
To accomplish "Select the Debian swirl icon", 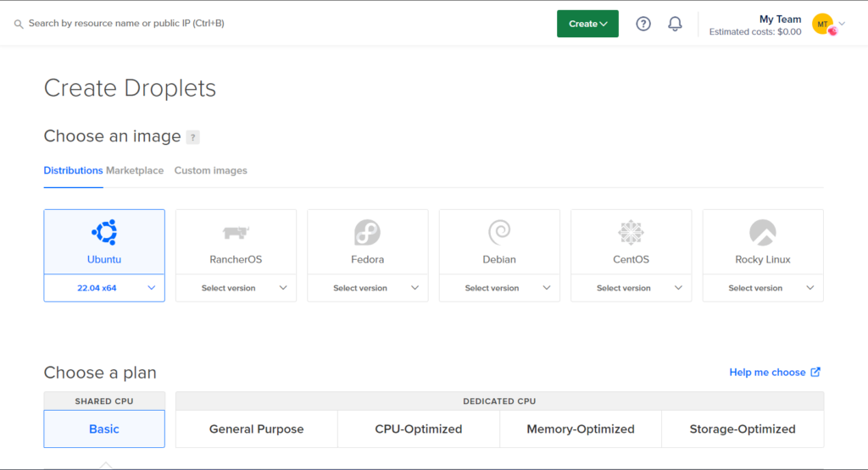I will (499, 232).
